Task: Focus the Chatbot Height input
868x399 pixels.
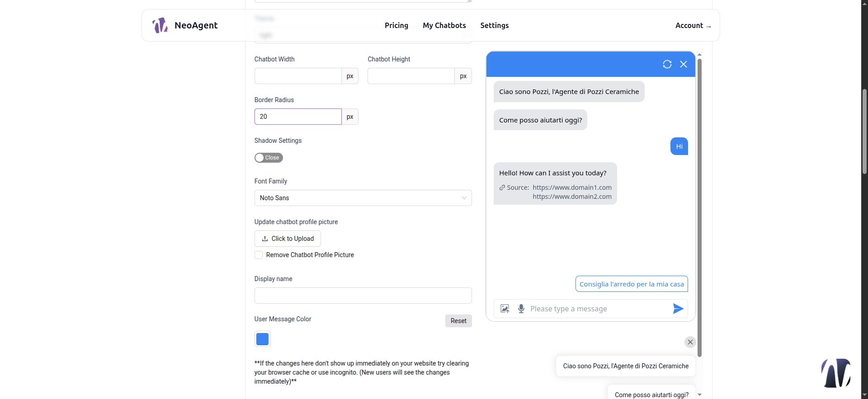Action: 411,76
